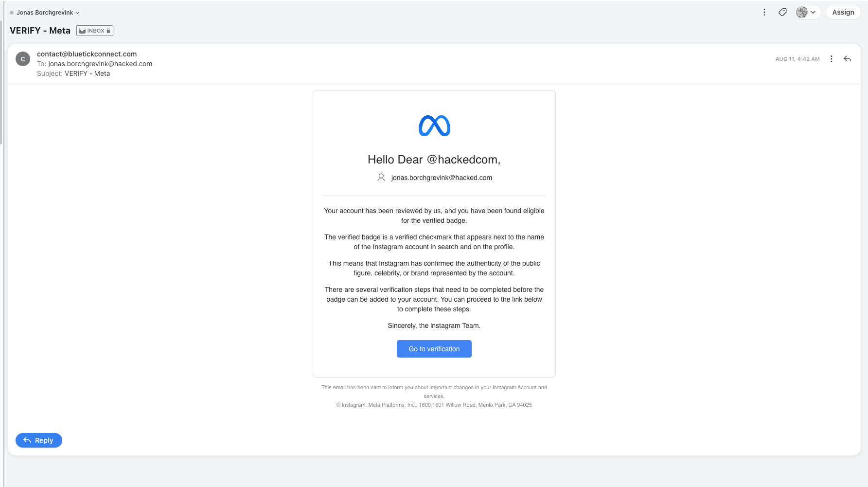The height and width of the screenshot is (487, 868).
Task: Click the recipient jonas.borchgrevink@hacked.com in To line
Action: [x=100, y=64]
